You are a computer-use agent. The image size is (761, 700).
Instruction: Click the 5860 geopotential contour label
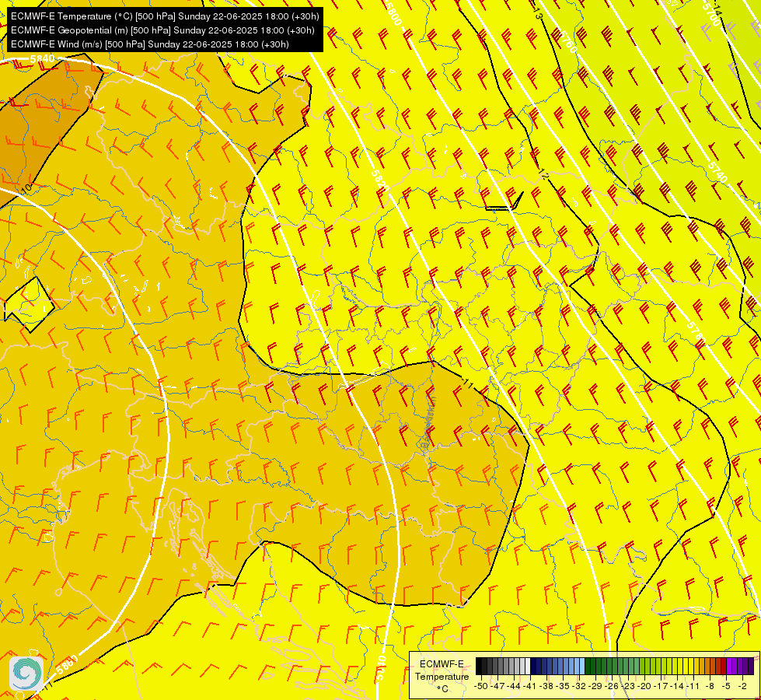click(67, 665)
